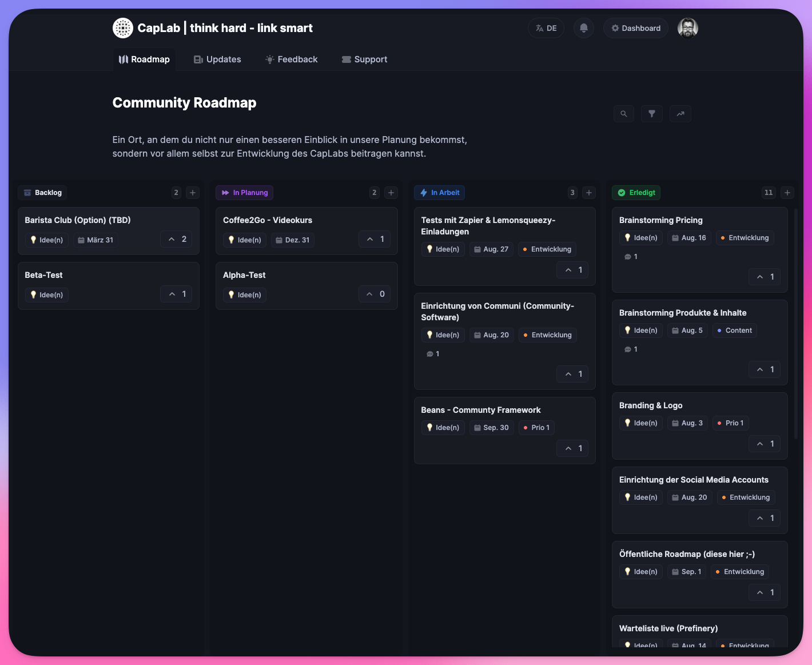
Task: Open the Coffee2Go - Videokurs card
Action: click(268, 220)
